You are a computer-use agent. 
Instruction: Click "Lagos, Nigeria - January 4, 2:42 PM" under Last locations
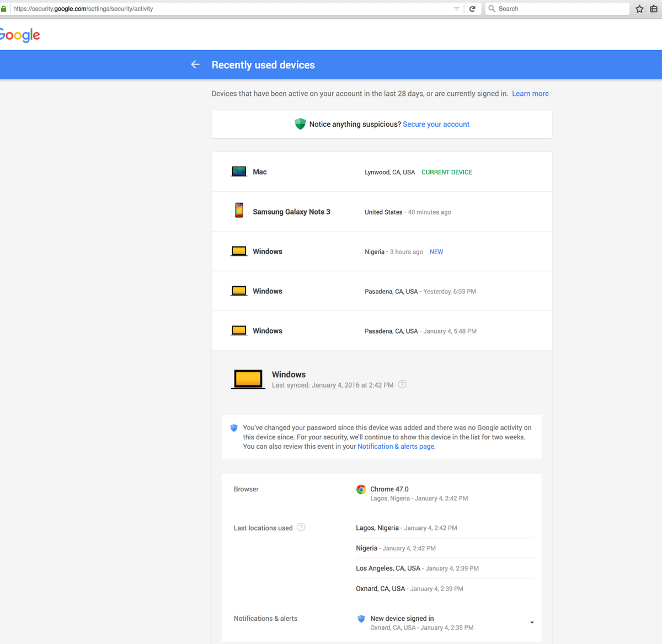pyautogui.click(x=407, y=528)
